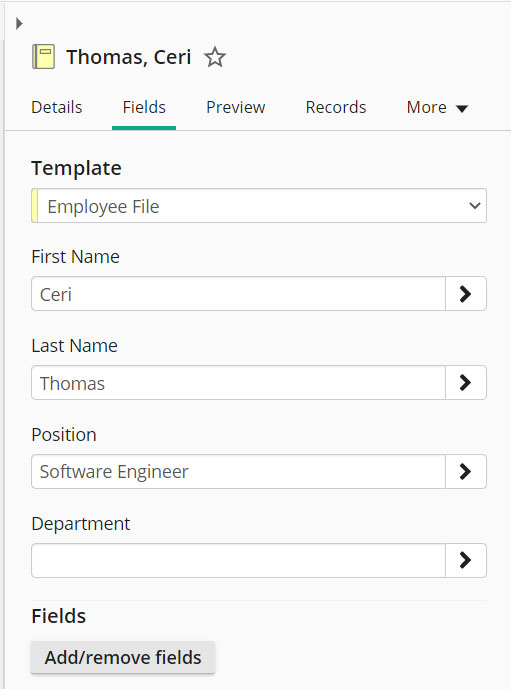
Task: Open the Position field arrow button
Action: tap(466, 471)
